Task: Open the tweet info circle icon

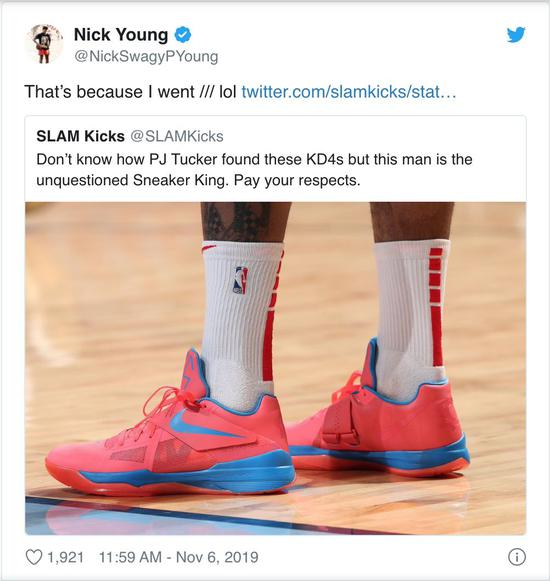Action: point(517,557)
